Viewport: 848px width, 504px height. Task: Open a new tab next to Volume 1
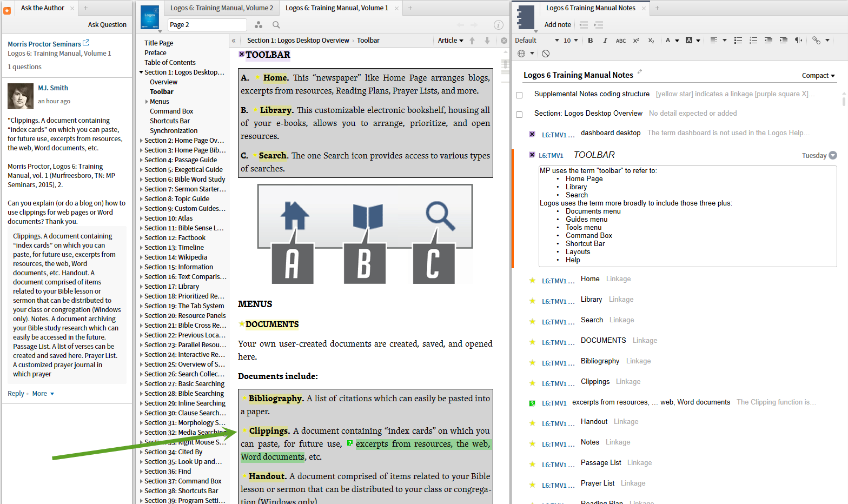410,8
